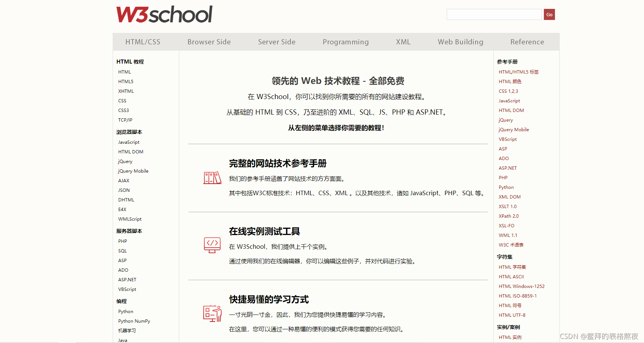
Task: Open Python in the 参考手册 list
Action: pyautogui.click(x=506, y=187)
